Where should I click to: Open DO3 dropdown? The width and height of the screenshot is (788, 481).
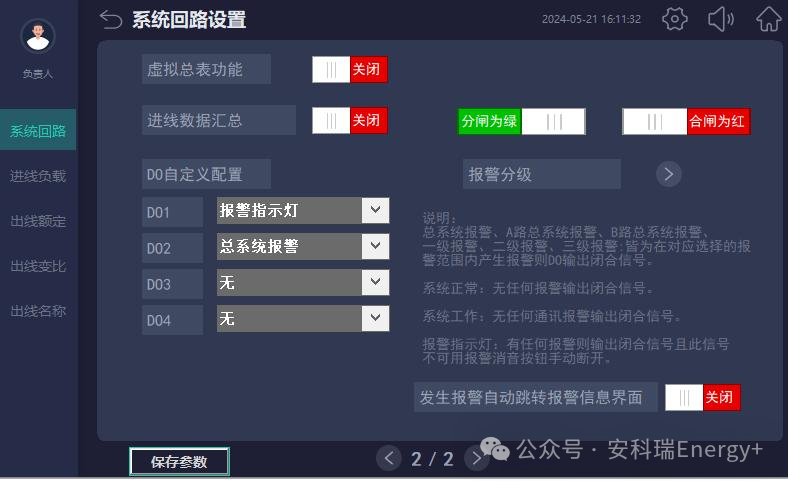[x=303, y=282]
